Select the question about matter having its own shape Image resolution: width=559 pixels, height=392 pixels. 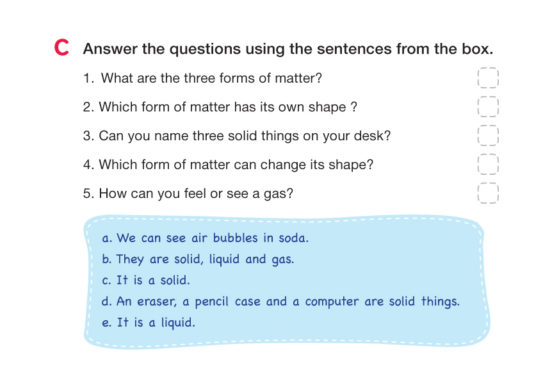[220, 108]
